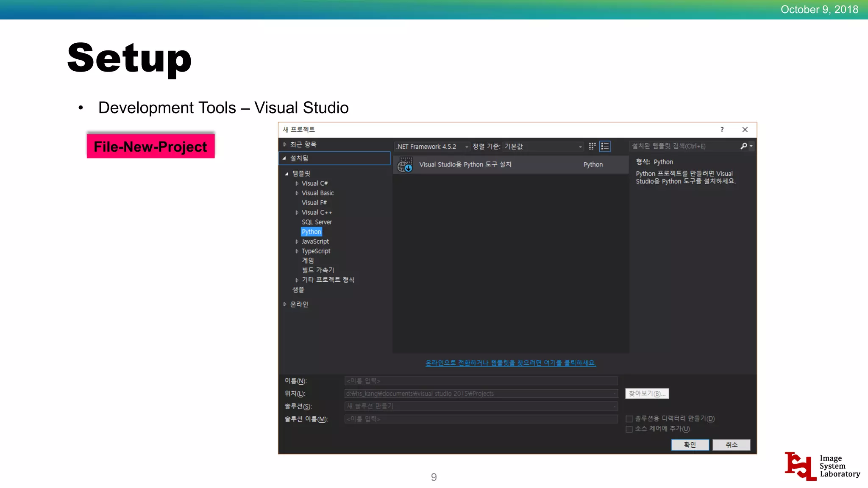
Task: Select 샘플 tree item
Action: point(298,290)
